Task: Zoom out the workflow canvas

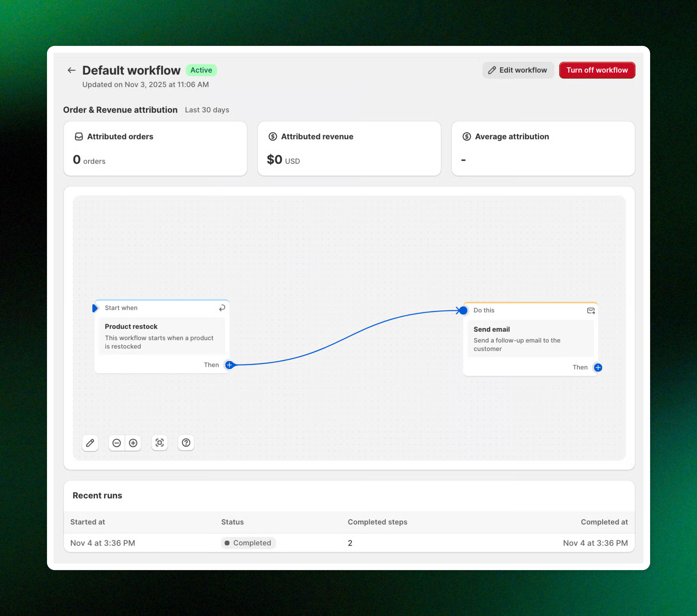Action: pos(117,443)
